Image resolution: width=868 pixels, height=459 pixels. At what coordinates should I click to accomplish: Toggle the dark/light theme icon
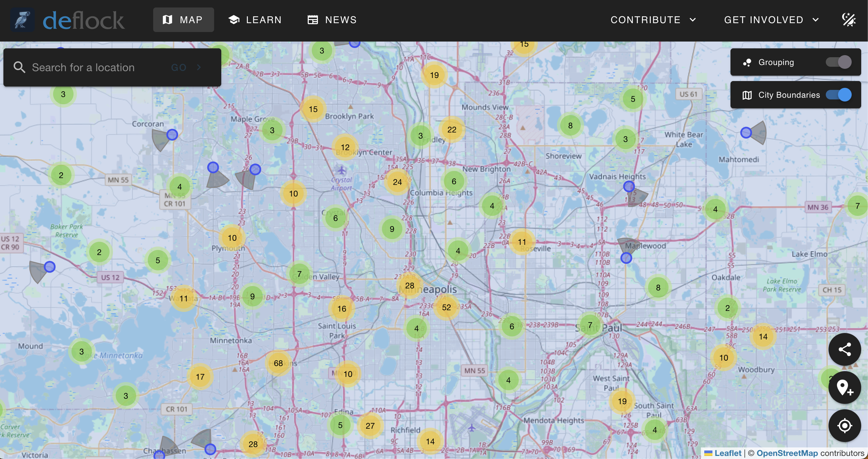tap(849, 20)
